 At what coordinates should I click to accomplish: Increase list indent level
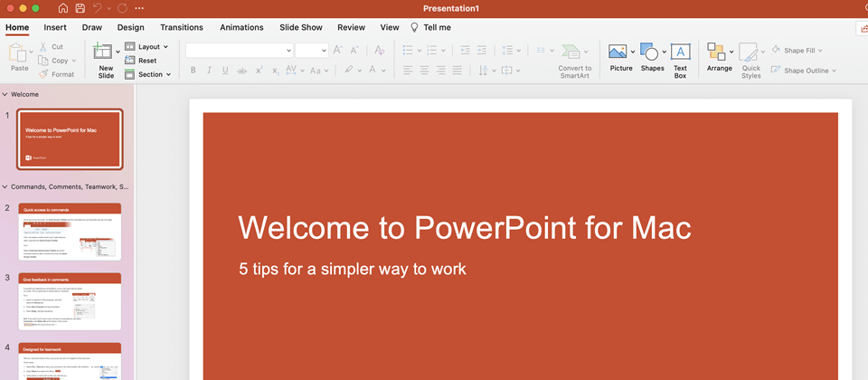point(482,51)
